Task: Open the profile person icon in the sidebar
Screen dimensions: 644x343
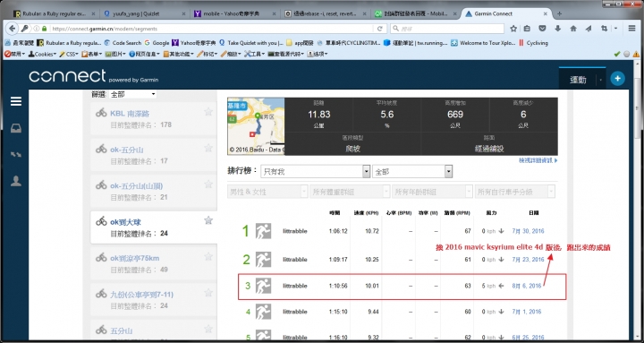Action: tap(16, 181)
